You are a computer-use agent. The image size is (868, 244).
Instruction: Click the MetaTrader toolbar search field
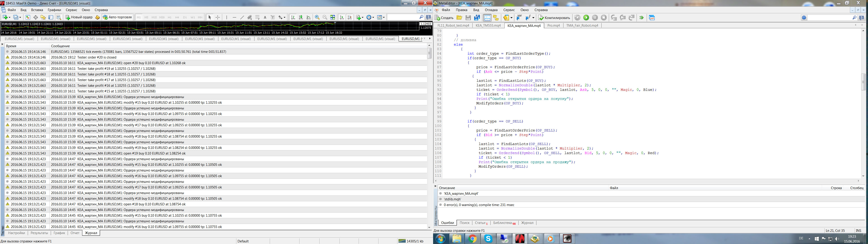point(405,17)
